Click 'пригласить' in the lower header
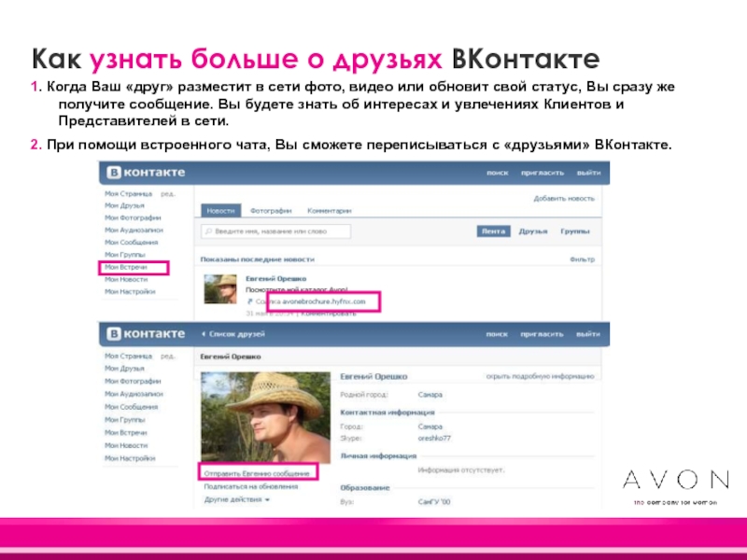The height and width of the screenshot is (560, 747). pos(543,334)
